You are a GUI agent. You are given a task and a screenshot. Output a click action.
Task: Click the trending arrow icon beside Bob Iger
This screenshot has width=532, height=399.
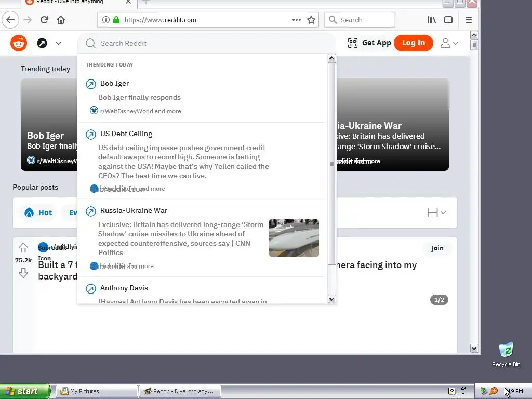tap(90, 84)
